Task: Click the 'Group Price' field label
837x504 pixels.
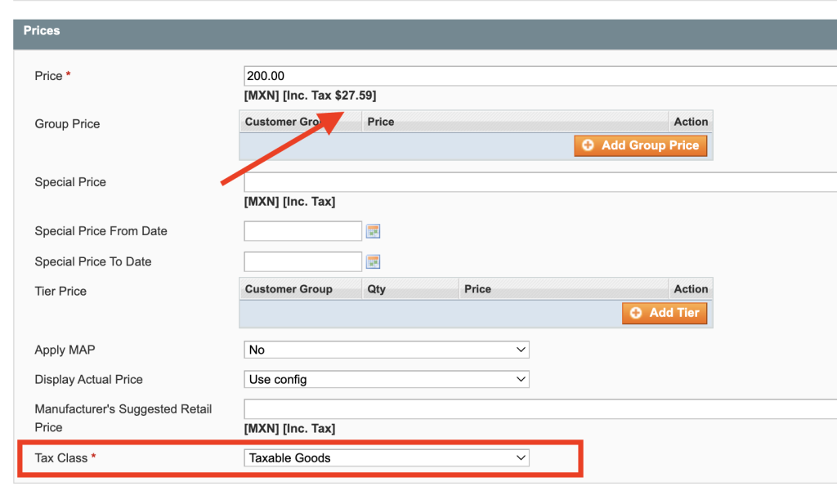Action: 67,123
